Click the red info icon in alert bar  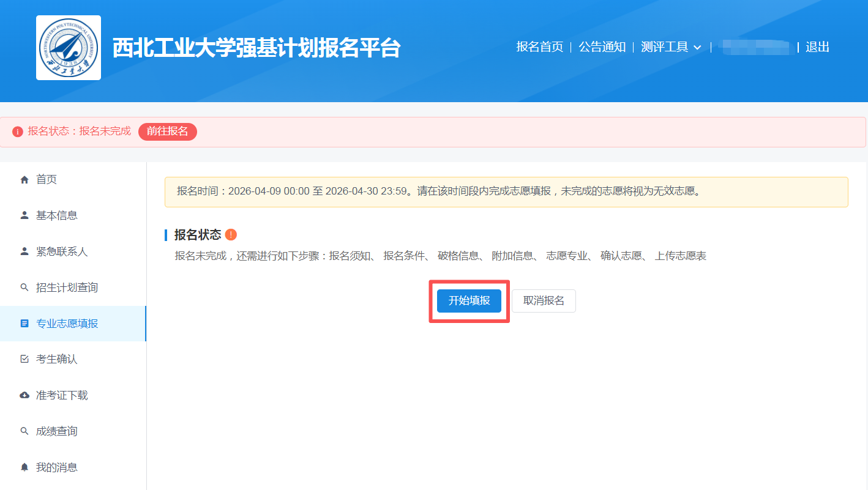(18, 132)
